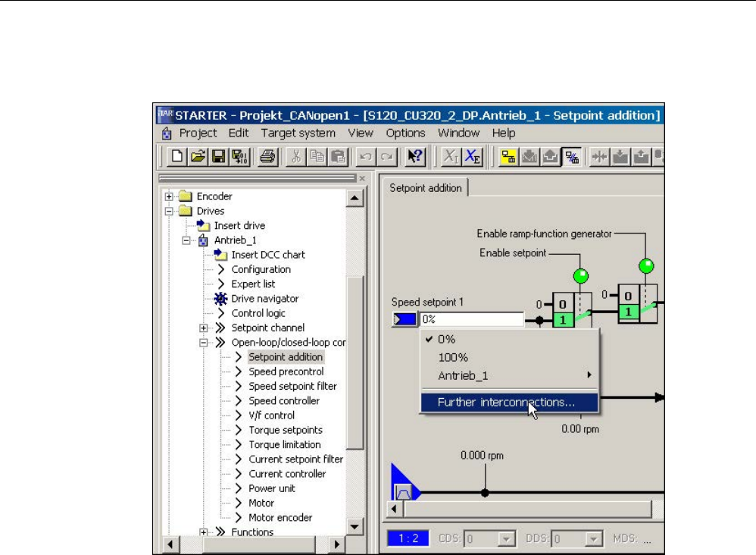Select the Setpoint addition tab
The height and width of the screenshot is (555, 756).
(425, 188)
